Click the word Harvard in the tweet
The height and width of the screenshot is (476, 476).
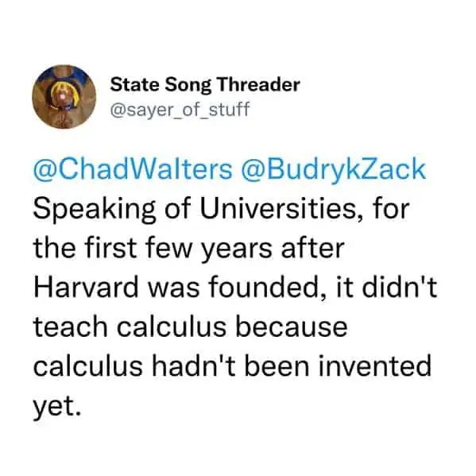(86, 287)
